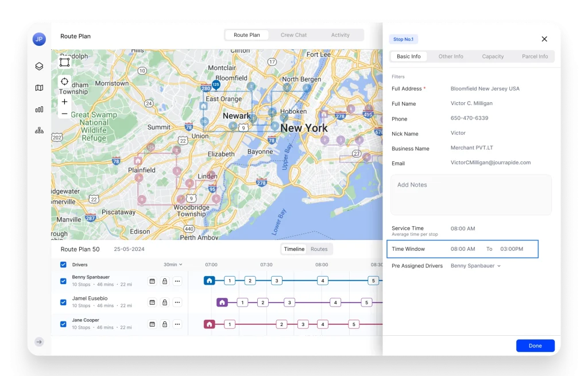The height and width of the screenshot is (376, 588).
Task: Lock Benny Spanbauer's route
Action: coord(164,280)
